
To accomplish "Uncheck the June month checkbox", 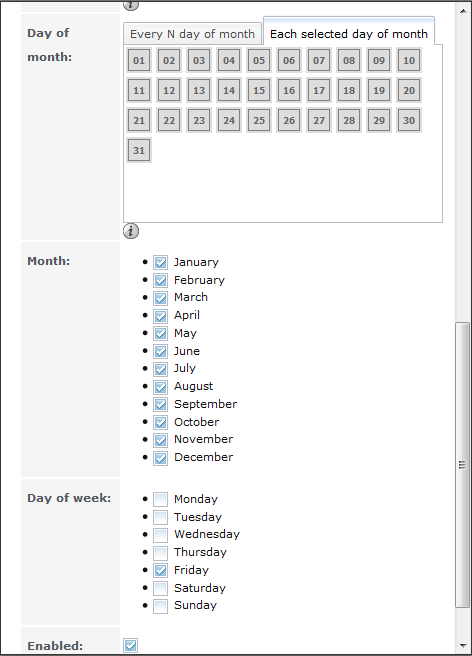I will coord(160,351).
